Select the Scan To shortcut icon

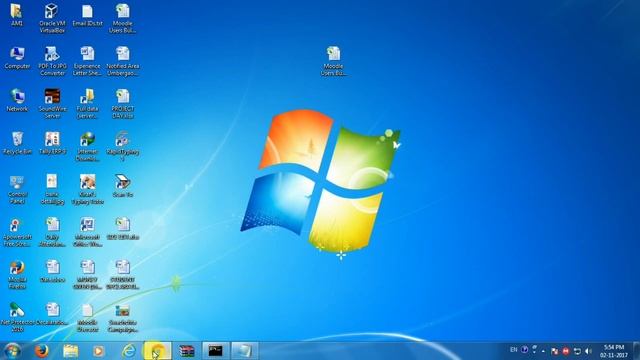coord(122,186)
